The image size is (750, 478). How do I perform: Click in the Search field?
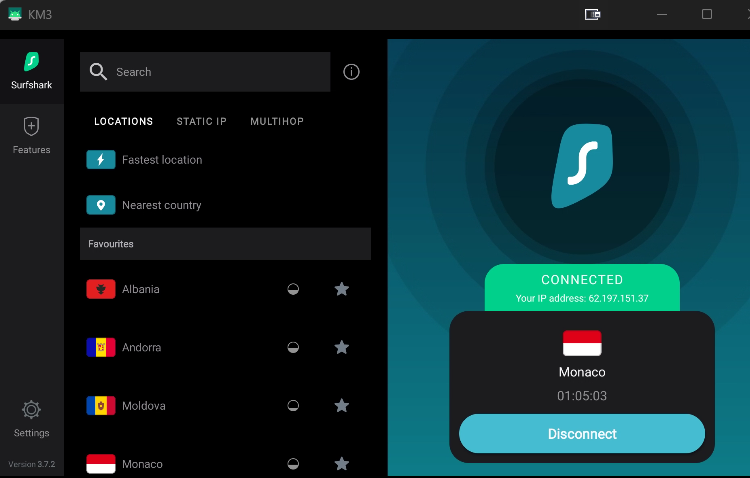tap(205, 72)
